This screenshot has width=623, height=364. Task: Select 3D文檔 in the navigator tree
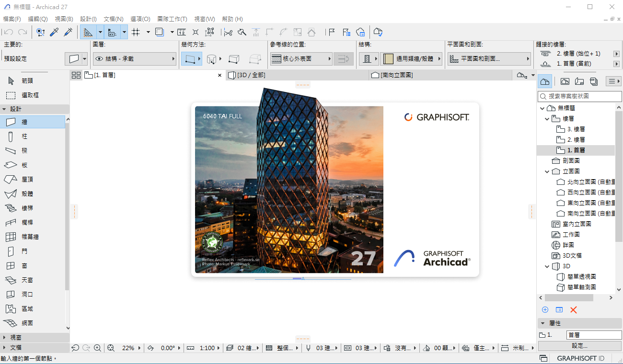click(x=572, y=255)
